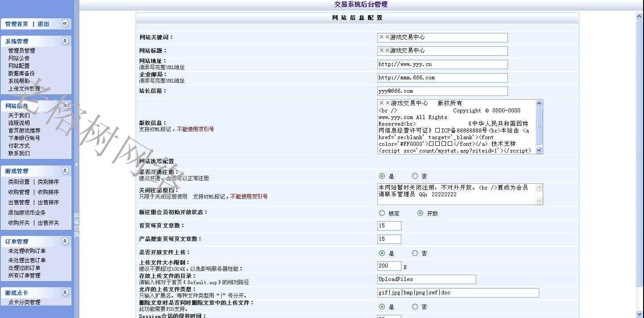Open 点卡分类管理 page
The width and height of the screenshot is (644, 318).
tap(24, 302)
